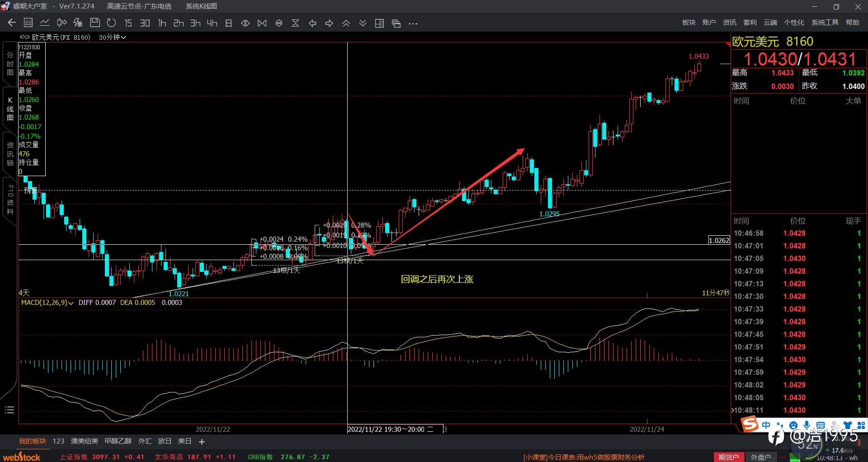This screenshot has height=462, width=868.
Task: Switch to daily candles icon
Action: coord(228,23)
